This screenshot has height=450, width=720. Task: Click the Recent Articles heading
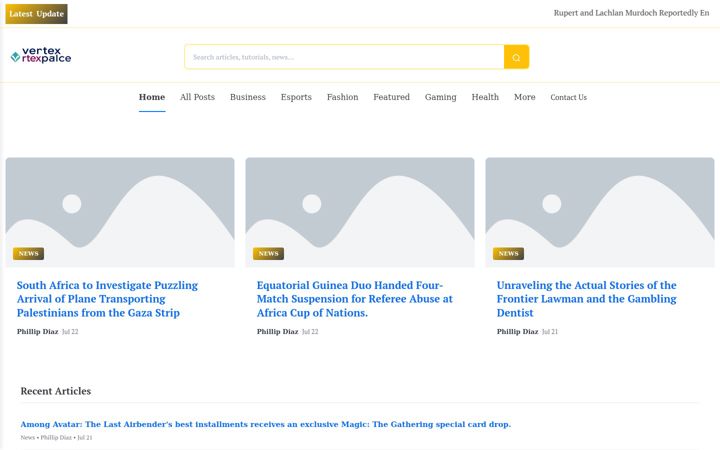click(56, 391)
